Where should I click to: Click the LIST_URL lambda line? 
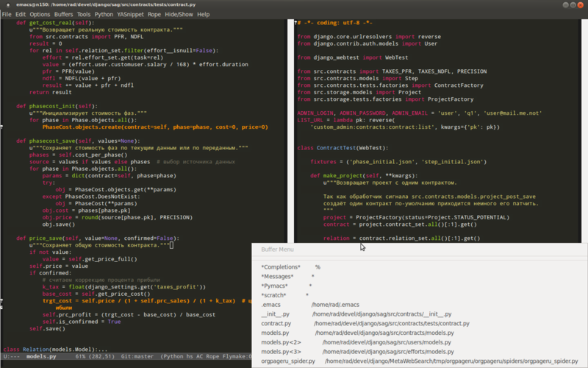pos(345,120)
